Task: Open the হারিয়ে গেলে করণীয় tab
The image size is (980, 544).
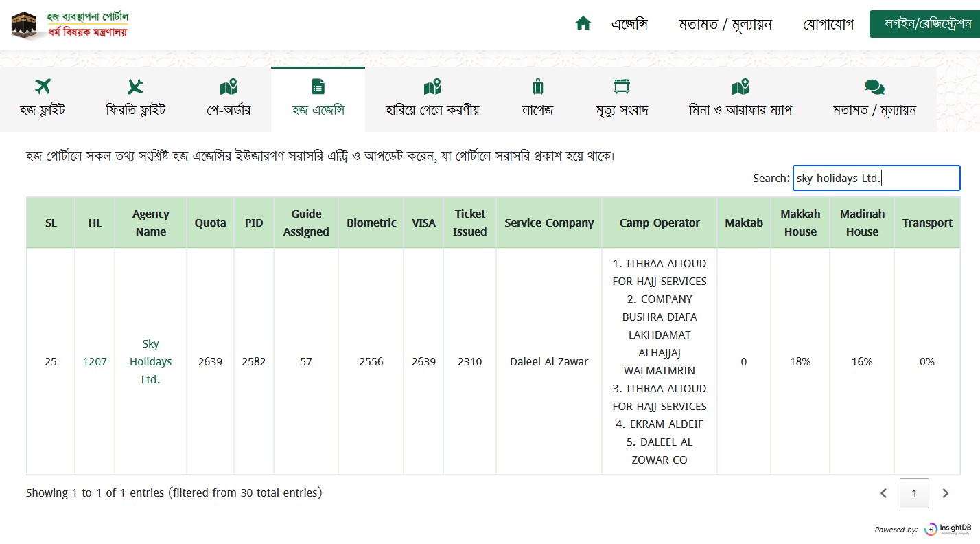Action: (432, 98)
